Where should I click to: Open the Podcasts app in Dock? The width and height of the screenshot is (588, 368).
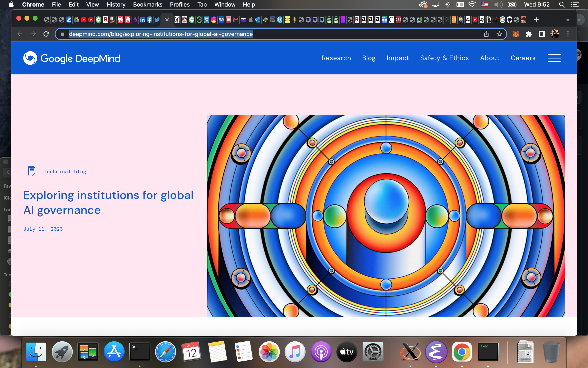coord(321,352)
